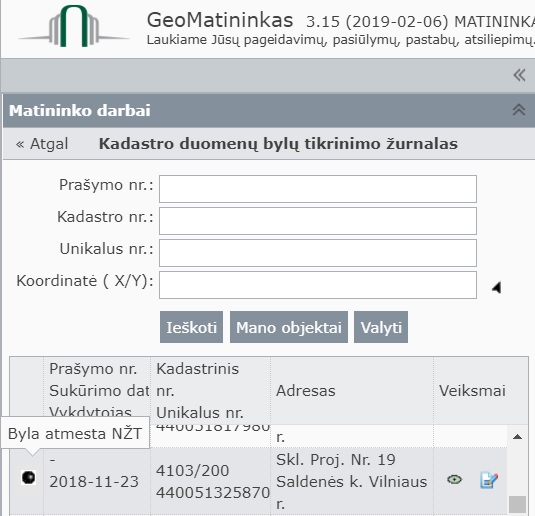Viewport: 535px width, 516px height.
Task: Click the table scrollbar up arrow
Action: click(x=518, y=436)
